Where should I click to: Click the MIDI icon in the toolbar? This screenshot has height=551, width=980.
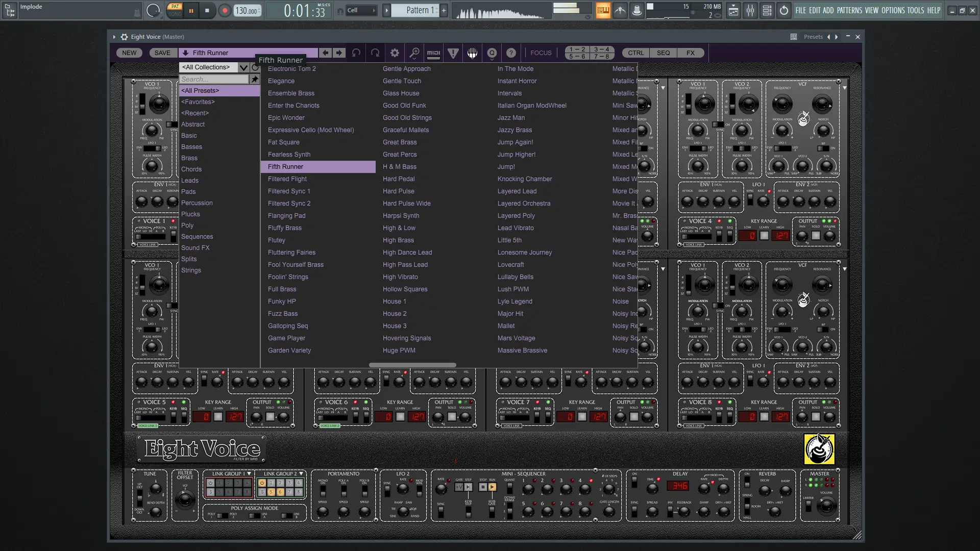tap(433, 53)
